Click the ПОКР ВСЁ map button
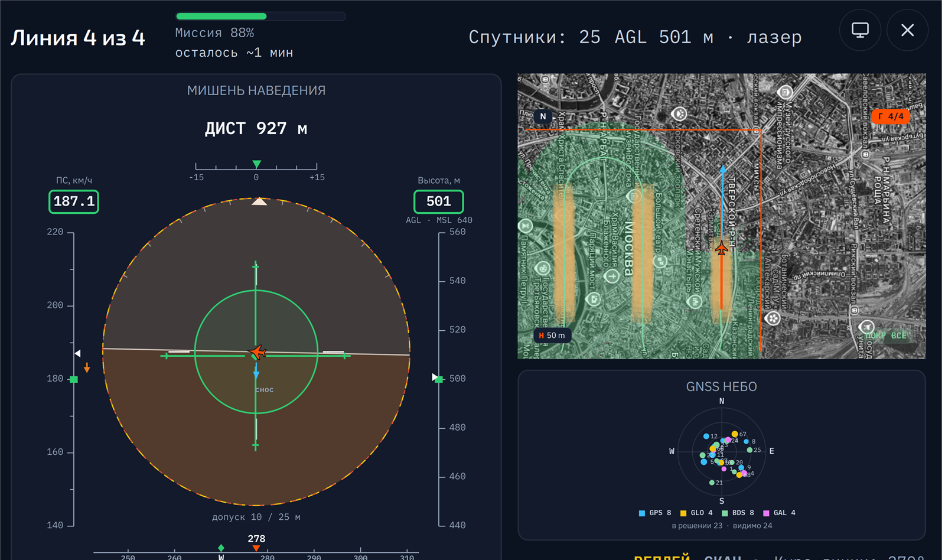This screenshot has width=945, height=560. pyautogui.click(x=886, y=336)
